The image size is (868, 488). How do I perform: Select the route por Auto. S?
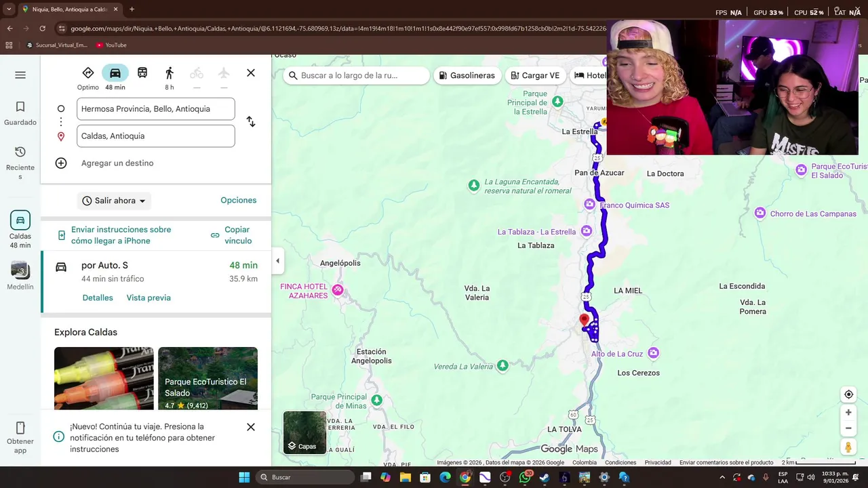pyautogui.click(x=156, y=281)
